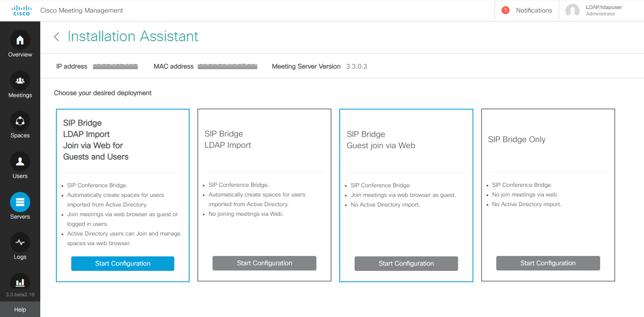Click the user avatar icon
The height and width of the screenshot is (317, 644).
tap(572, 10)
